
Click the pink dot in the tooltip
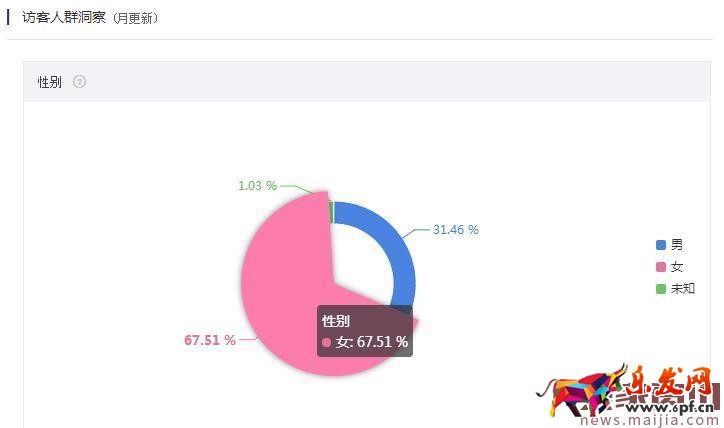327,342
